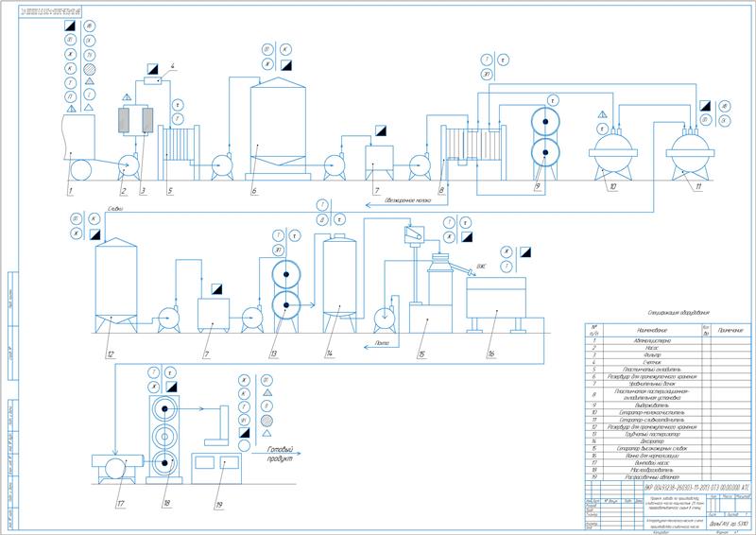Viewport: 756px width, 535px height.
Task: Click the milk tanker truck symbol numbered 1
Action: point(78,147)
